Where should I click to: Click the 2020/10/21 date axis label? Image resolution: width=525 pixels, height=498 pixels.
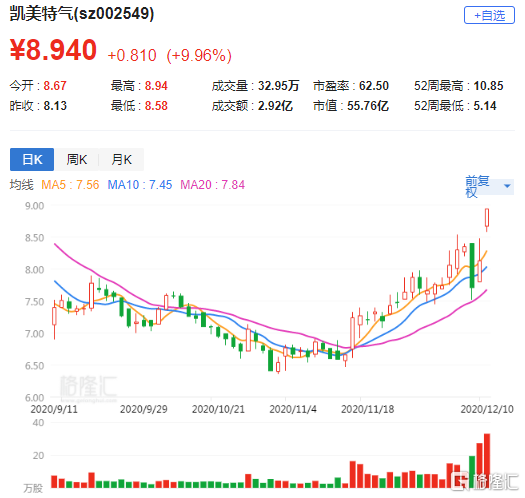(x=218, y=409)
